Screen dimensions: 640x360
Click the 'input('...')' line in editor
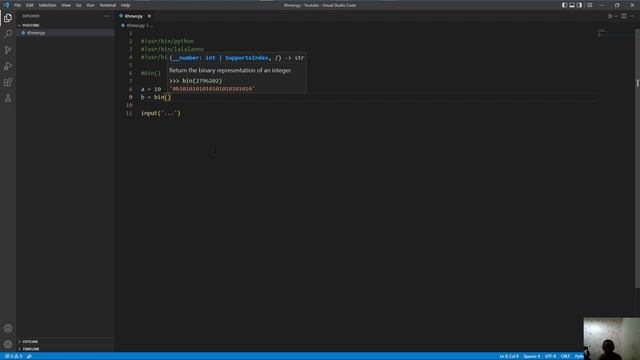[161, 113]
